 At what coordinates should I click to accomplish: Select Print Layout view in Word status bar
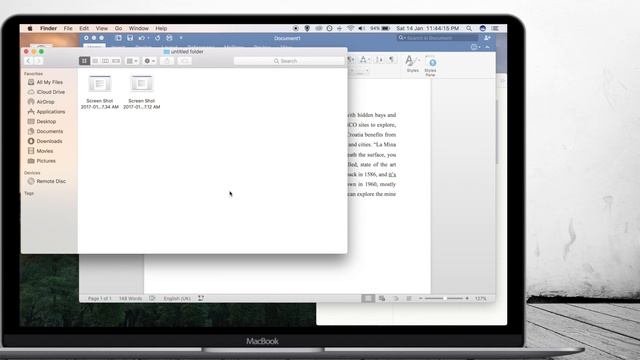pyautogui.click(x=368, y=298)
